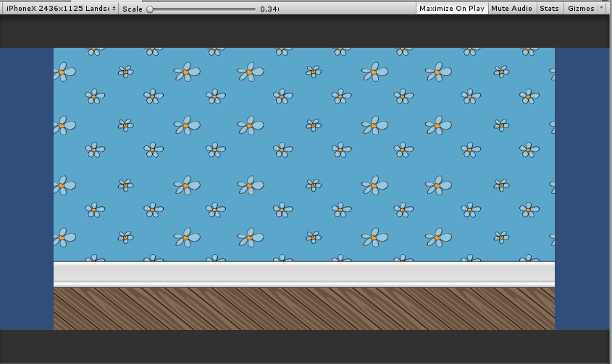The width and height of the screenshot is (612, 364).
Task: Click the dark bar above the game scene
Action: pos(304,31)
